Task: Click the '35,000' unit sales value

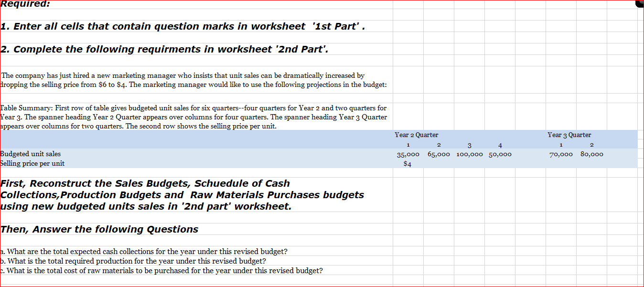Action: pos(408,154)
